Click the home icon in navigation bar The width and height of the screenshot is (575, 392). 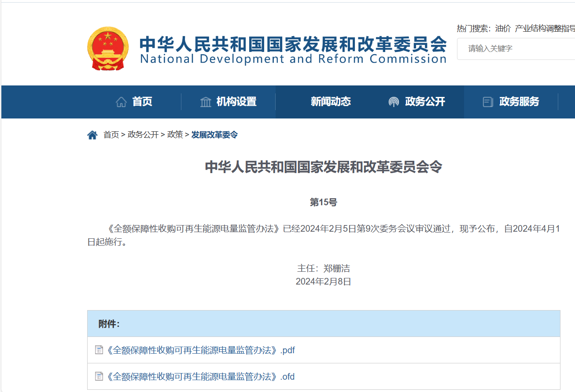121,102
